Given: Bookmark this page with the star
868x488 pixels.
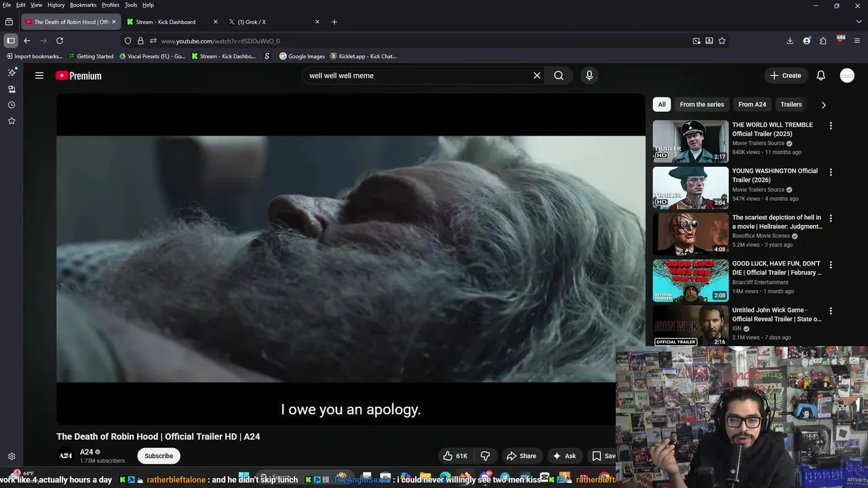Looking at the screenshot, I should pyautogui.click(x=722, y=41).
